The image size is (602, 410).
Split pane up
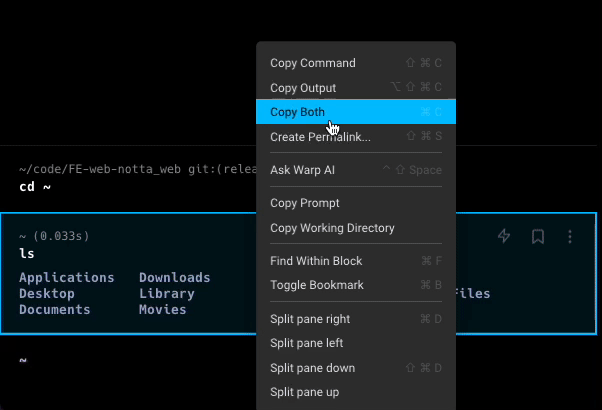304,392
